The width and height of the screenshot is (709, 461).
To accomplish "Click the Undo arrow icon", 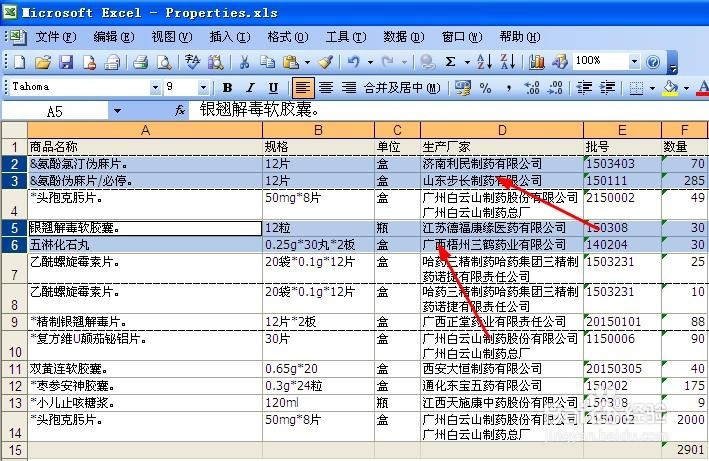I will click(354, 62).
